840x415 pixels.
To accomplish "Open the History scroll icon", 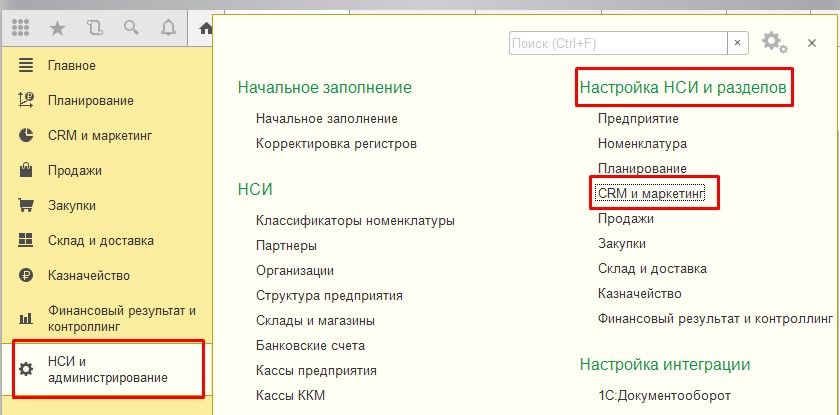I will (94, 28).
